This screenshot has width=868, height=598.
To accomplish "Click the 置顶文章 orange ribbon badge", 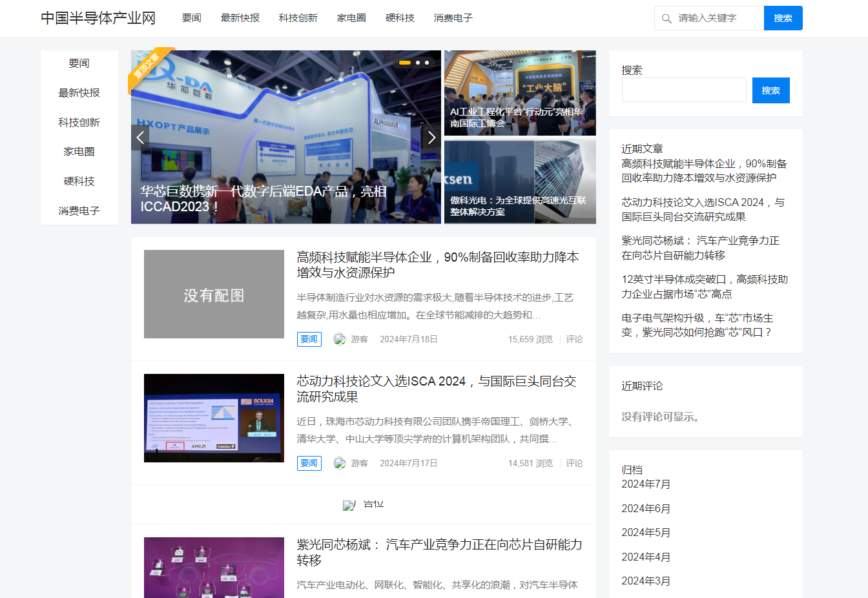I will click(149, 68).
